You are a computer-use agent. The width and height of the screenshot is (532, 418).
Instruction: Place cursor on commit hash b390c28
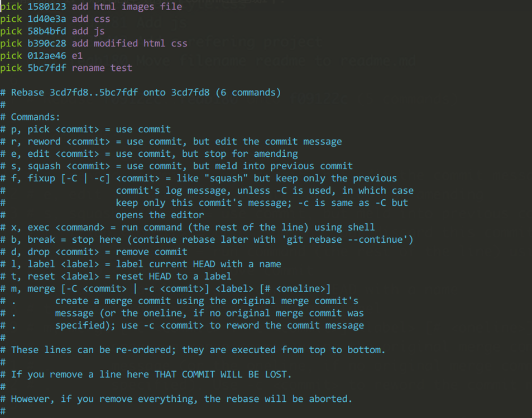(x=47, y=44)
